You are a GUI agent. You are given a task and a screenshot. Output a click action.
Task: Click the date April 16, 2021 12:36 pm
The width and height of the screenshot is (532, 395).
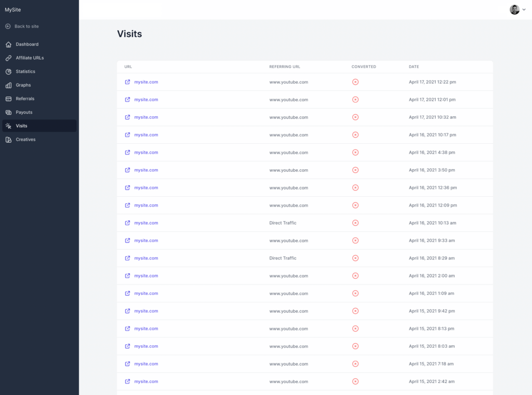point(433,187)
